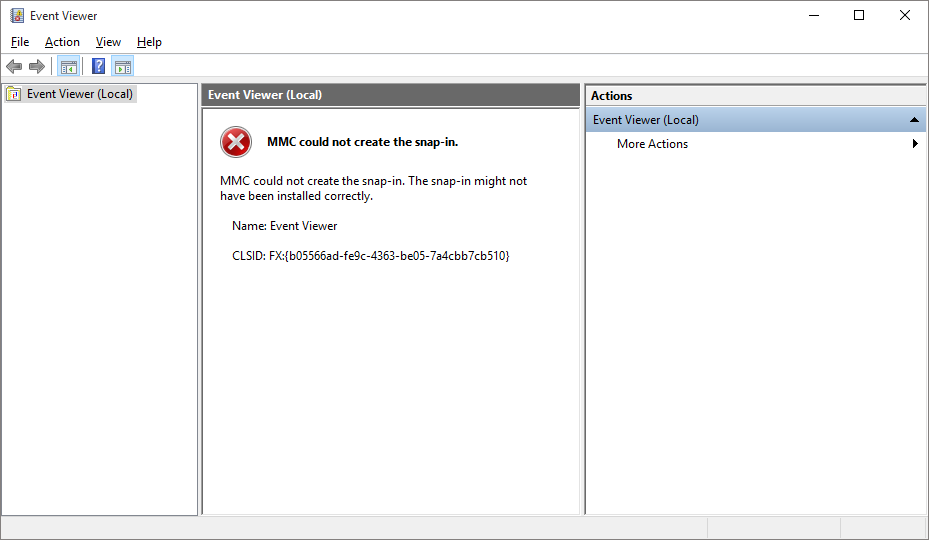This screenshot has height=540, width=929.
Task: Open the Help toolbar icon
Action: tap(98, 66)
